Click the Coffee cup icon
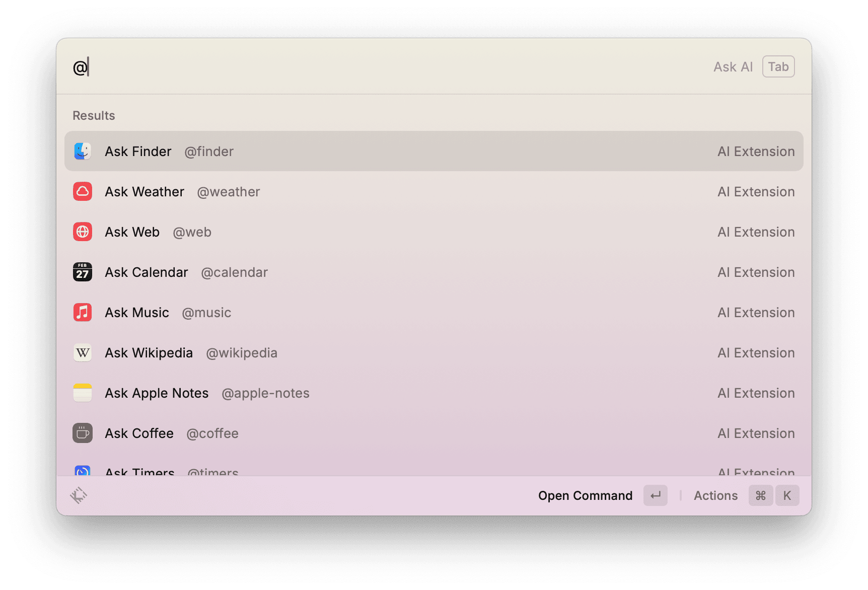The image size is (868, 590). (x=83, y=433)
